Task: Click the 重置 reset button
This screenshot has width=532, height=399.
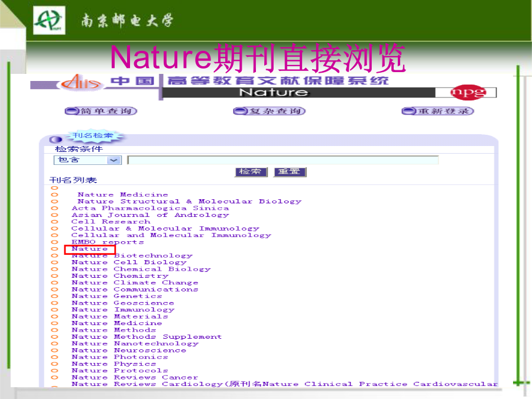Action: [x=290, y=171]
